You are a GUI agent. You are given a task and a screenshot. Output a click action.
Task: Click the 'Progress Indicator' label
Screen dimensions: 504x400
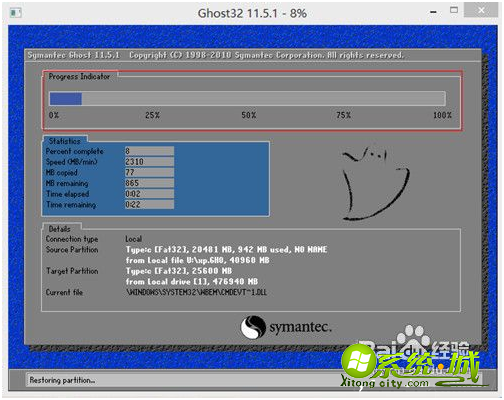click(x=79, y=77)
